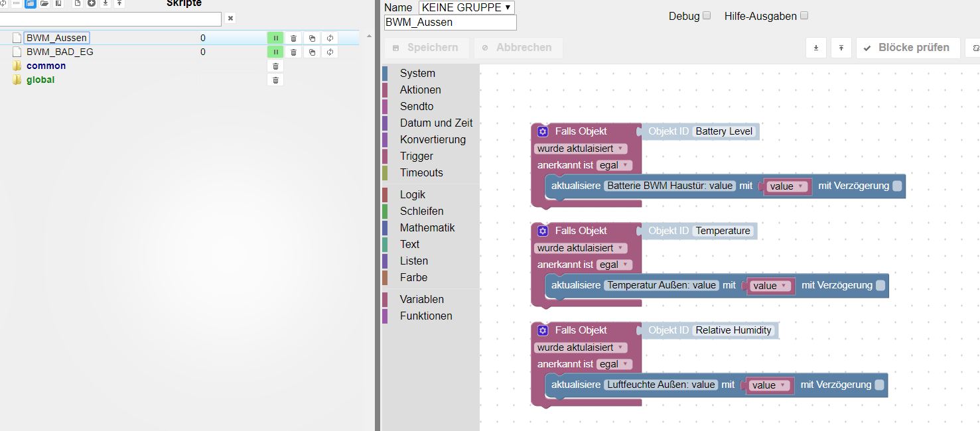Open wurde aktualisiert dropdown in Battery Level block
Image resolution: width=980 pixels, height=431 pixels.
point(581,149)
